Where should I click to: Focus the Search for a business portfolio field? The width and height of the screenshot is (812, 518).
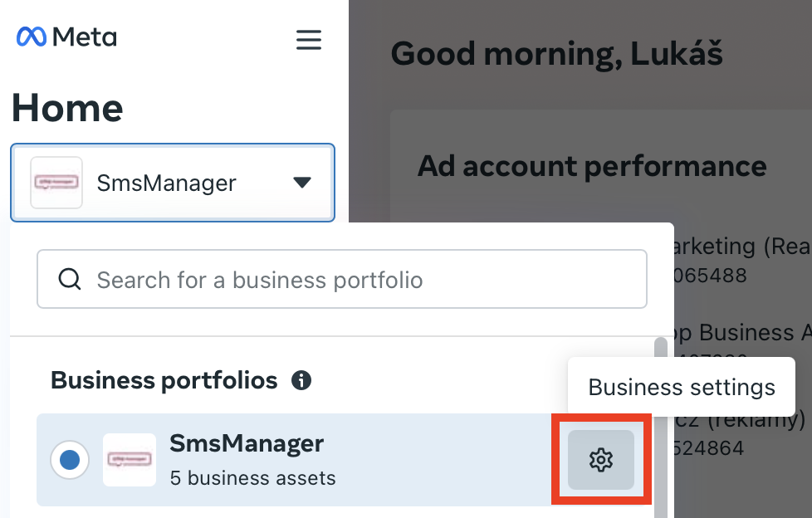(x=357, y=280)
